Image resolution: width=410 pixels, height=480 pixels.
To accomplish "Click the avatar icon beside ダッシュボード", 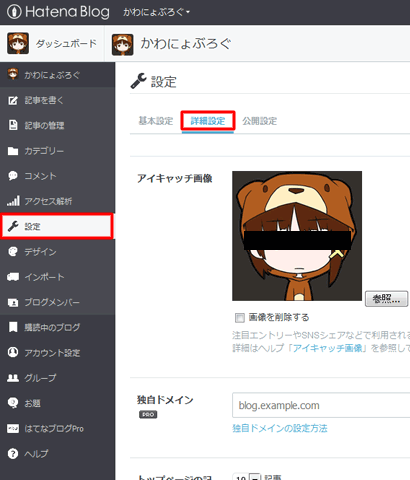I will [x=18, y=43].
